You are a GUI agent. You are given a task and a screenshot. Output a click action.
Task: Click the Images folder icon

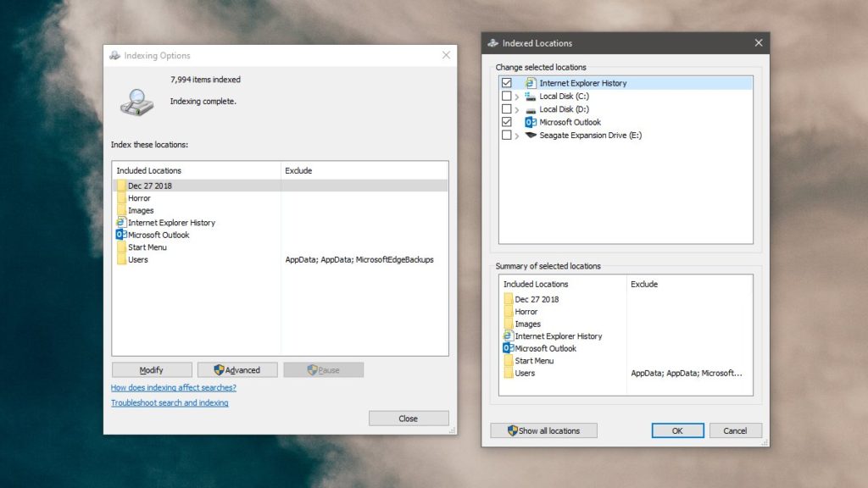(x=124, y=210)
